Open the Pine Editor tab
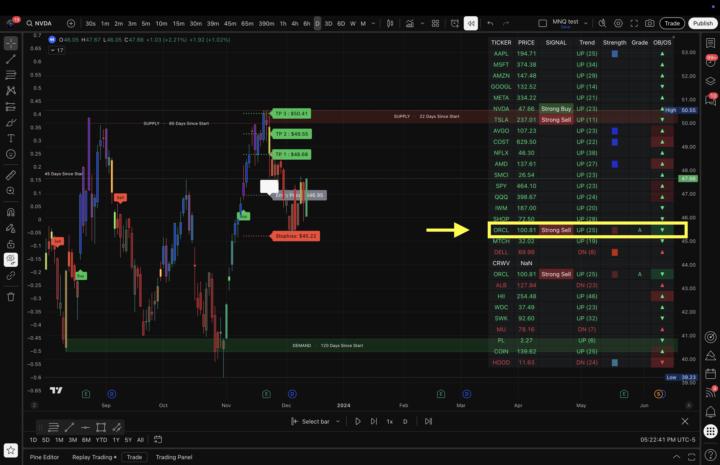This screenshot has height=465, width=720. tap(44, 457)
